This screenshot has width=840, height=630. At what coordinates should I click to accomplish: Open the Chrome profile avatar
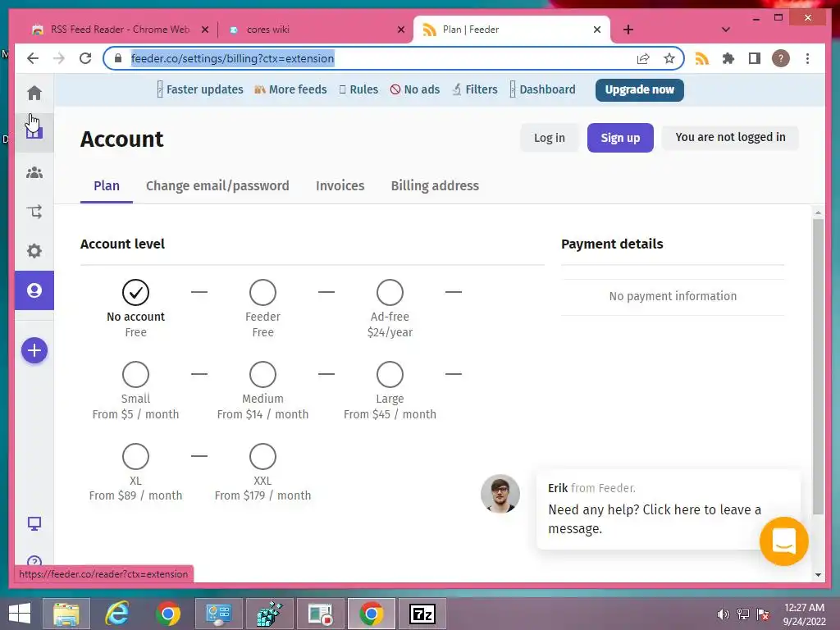tap(781, 58)
